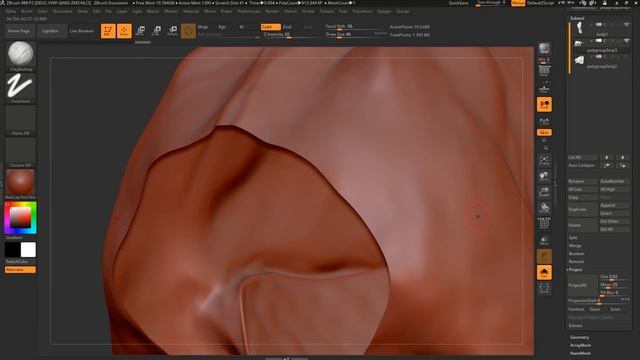Click the BPR render icon
Screen dimensions: 640x360
pyautogui.click(x=544, y=49)
